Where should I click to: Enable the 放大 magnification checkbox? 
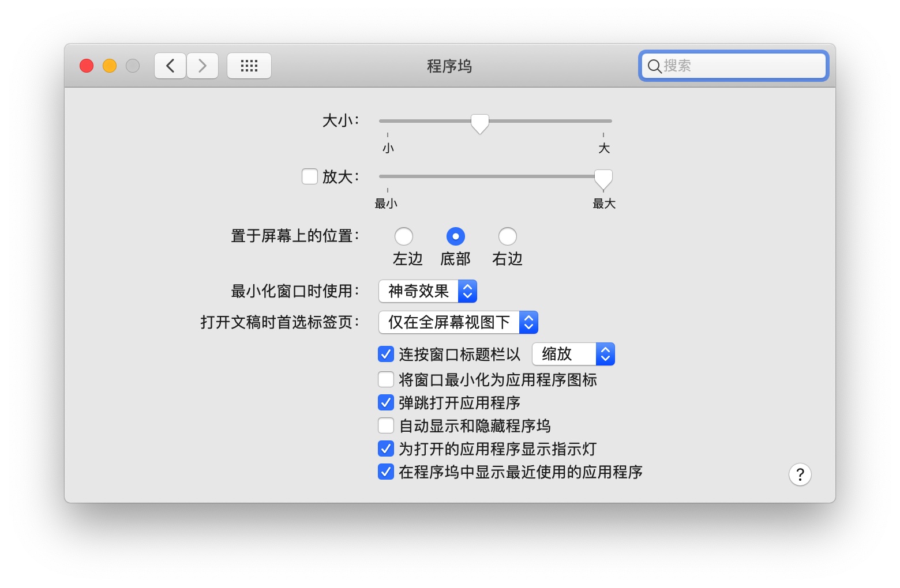[x=310, y=176]
